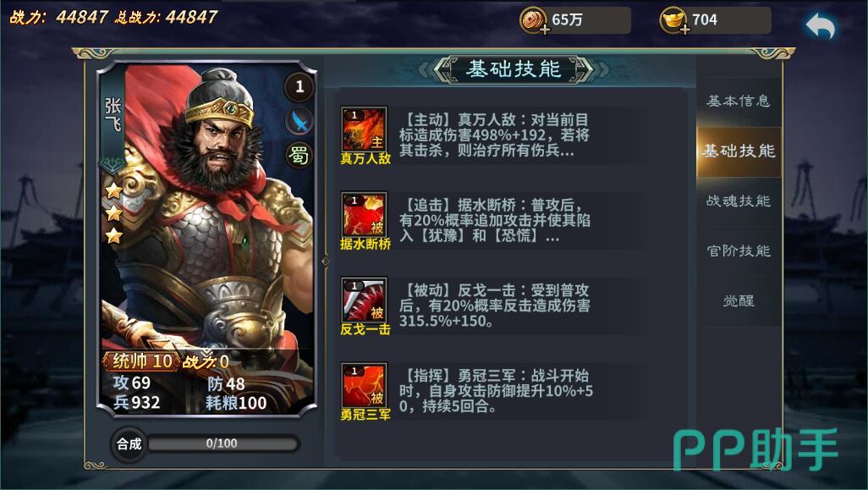This screenshot has height=490, width=868.
Task: Open the 官阶技能 tab
Action: coord(739,251)
